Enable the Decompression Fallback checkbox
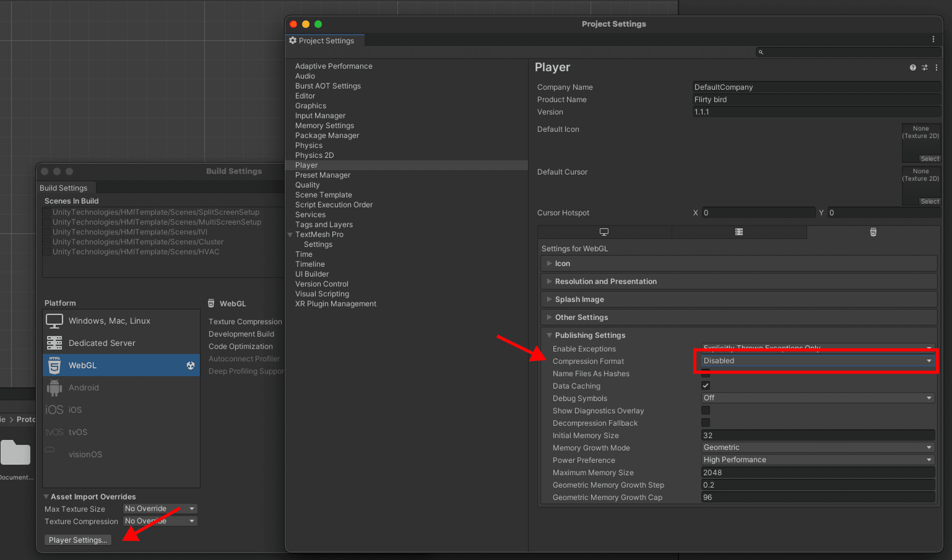The image size is (952, 560). (x=705, y=422)
